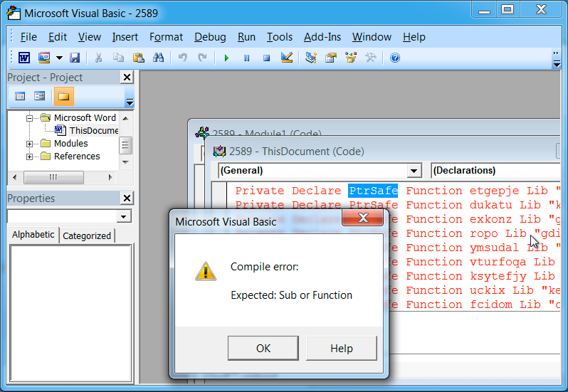Click the Paste clipboard icon
The image size is (568, 392).
click(x=138, y=58)
